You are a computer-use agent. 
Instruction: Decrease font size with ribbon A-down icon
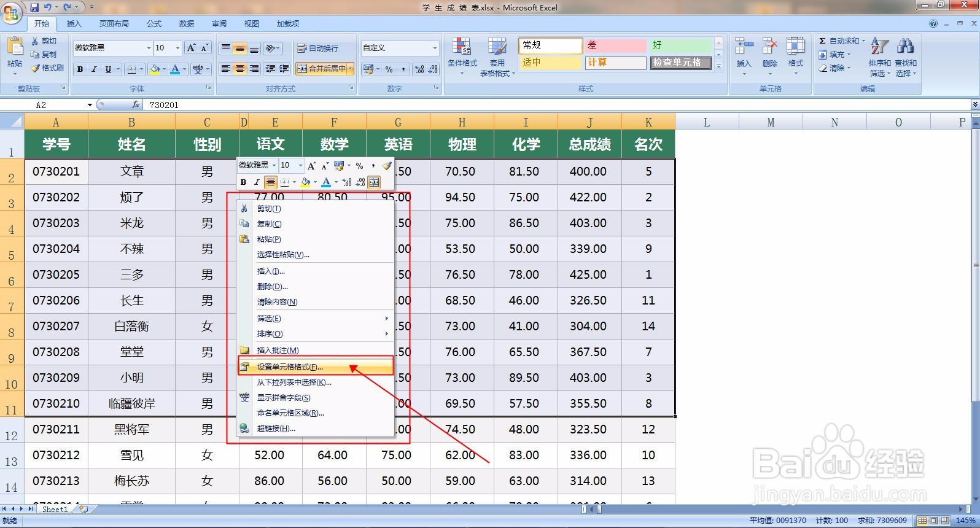204,47
